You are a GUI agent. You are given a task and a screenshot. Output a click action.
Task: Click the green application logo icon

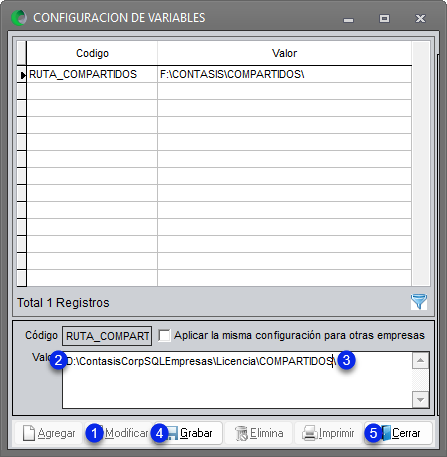19,18
